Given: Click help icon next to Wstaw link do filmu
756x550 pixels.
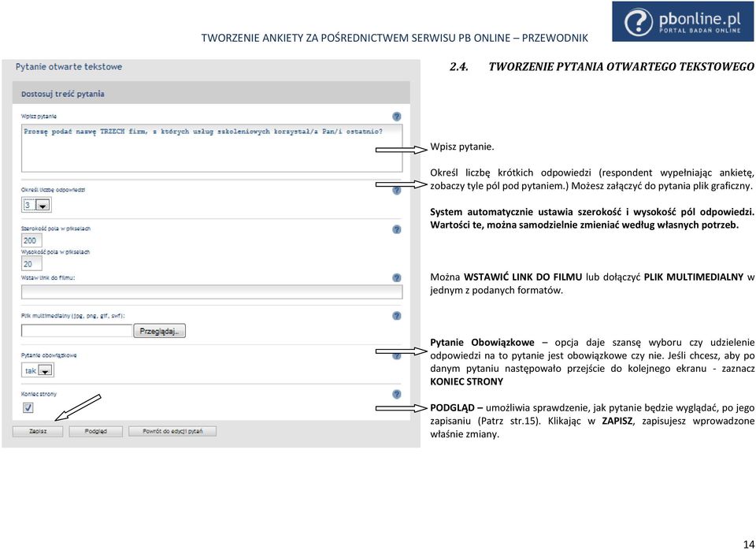Looking at the screenshot, I should [396, 278].
